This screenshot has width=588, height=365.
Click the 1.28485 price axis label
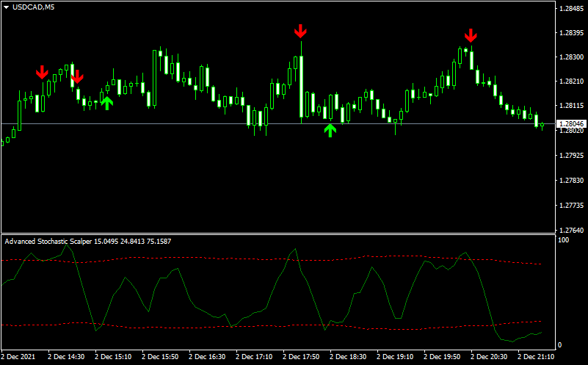tap(571, 9)
